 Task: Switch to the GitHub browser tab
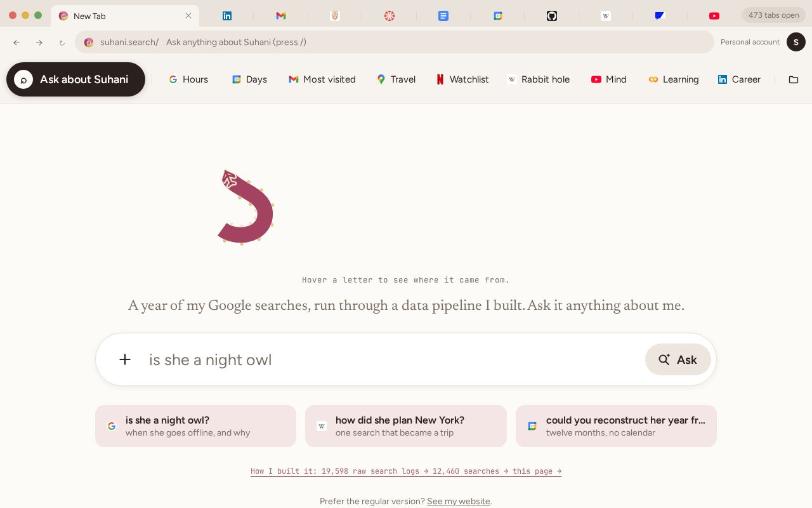pyautogui.click(x=552, y=16)
